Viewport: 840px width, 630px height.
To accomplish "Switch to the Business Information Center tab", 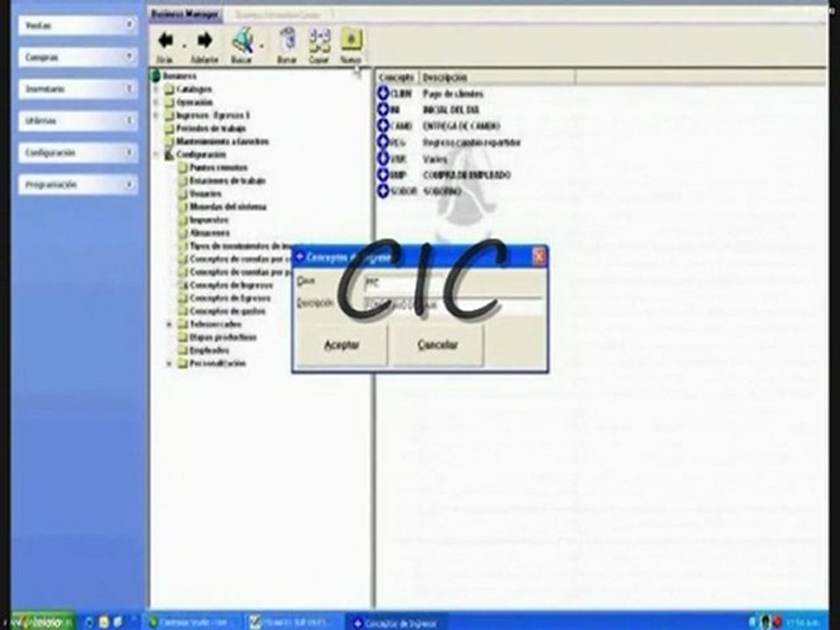I will 277,15.
